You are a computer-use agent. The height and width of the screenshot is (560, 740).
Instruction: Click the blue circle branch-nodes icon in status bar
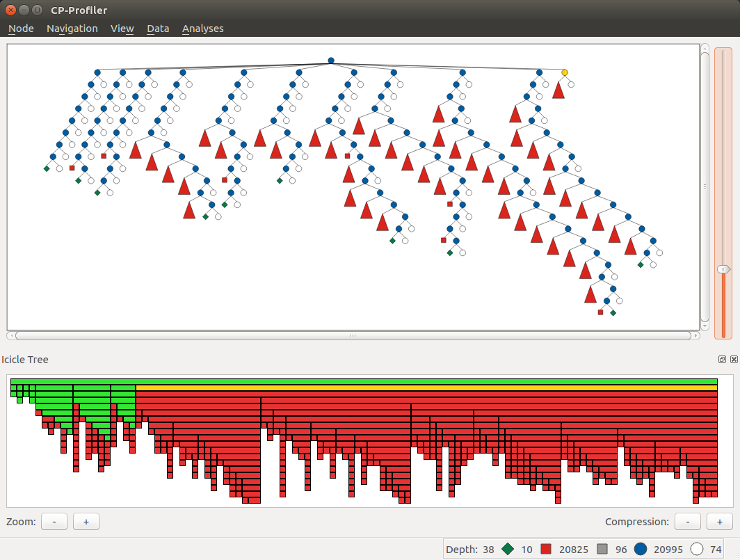tap(641, 549)
